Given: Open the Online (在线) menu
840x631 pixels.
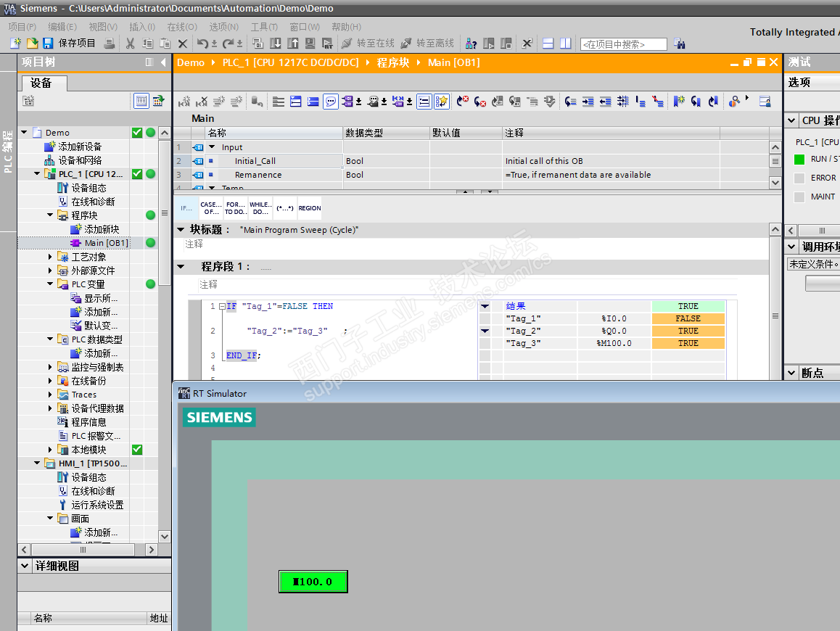Looking at the screenshot, I should click(181, 27).
